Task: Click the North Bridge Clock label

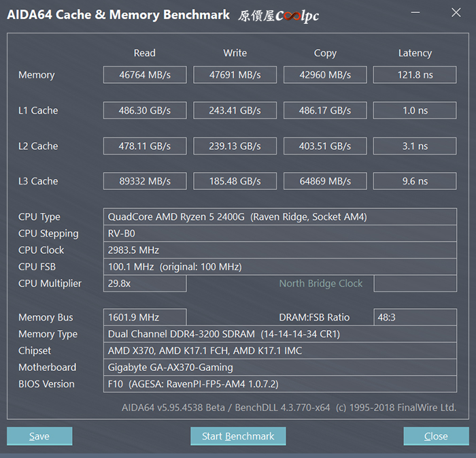Action: coord(320,283)
